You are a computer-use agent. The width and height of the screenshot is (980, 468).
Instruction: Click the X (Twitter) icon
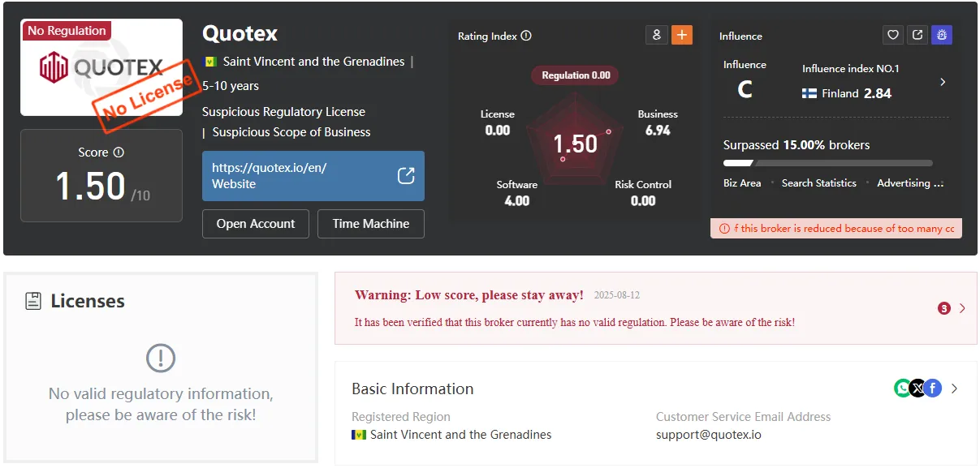917,389
